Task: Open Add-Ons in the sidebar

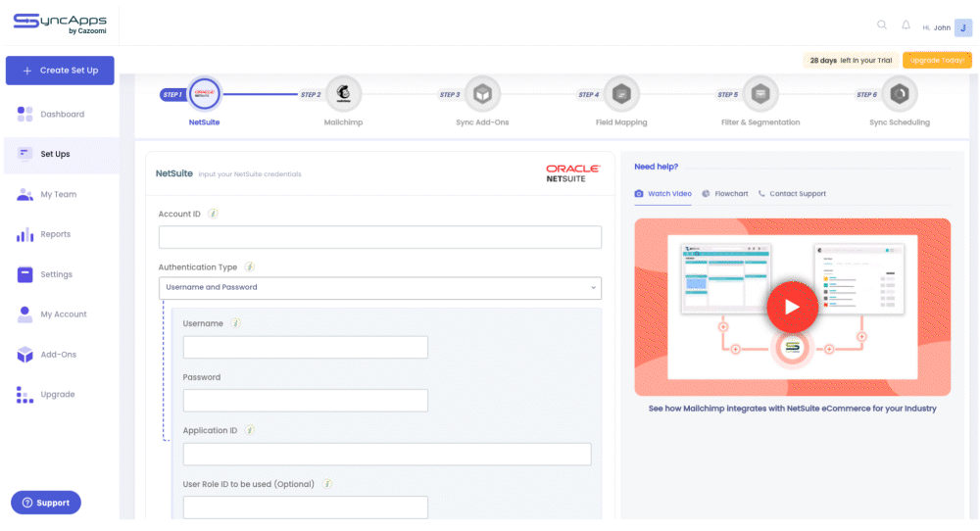Action: coord(59,355)
